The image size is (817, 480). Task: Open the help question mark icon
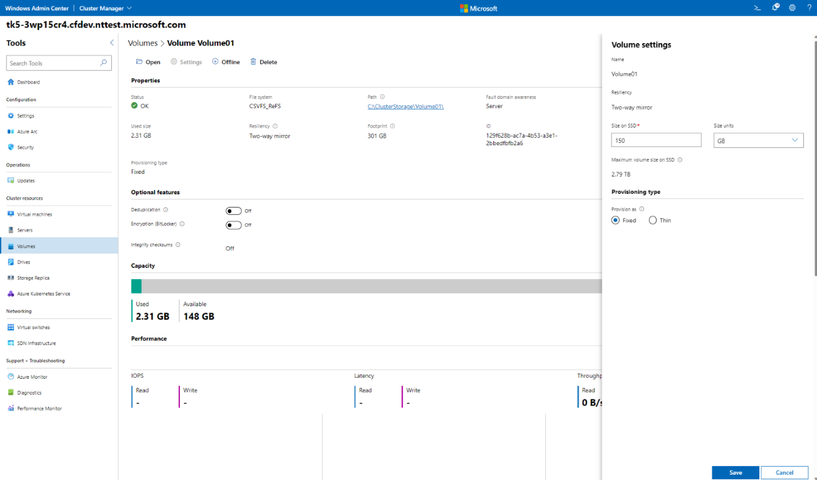tap(809, 8)
